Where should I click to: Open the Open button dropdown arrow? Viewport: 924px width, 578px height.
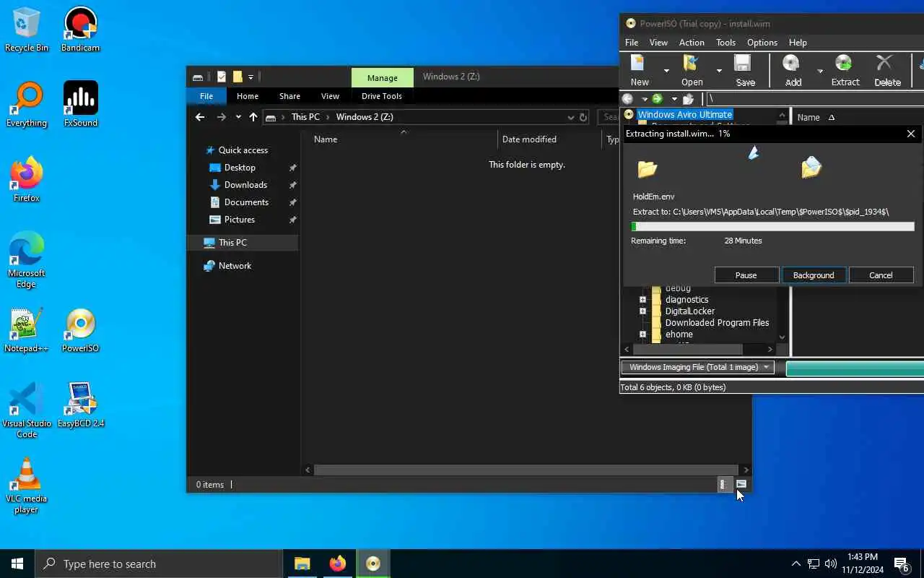719,71
